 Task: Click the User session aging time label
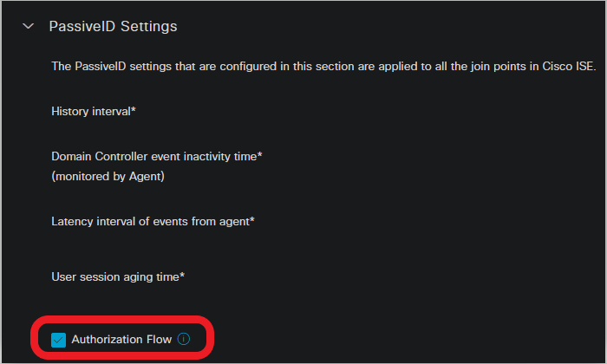tap(116, 276)
